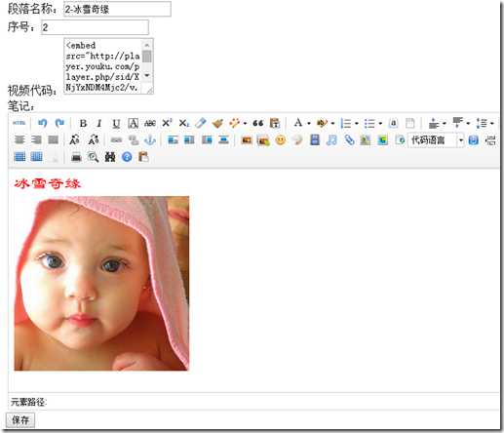Toggle bold formatting
This screenshot has width=504, height=433.
pyautogui.click(x=83, y=124)
